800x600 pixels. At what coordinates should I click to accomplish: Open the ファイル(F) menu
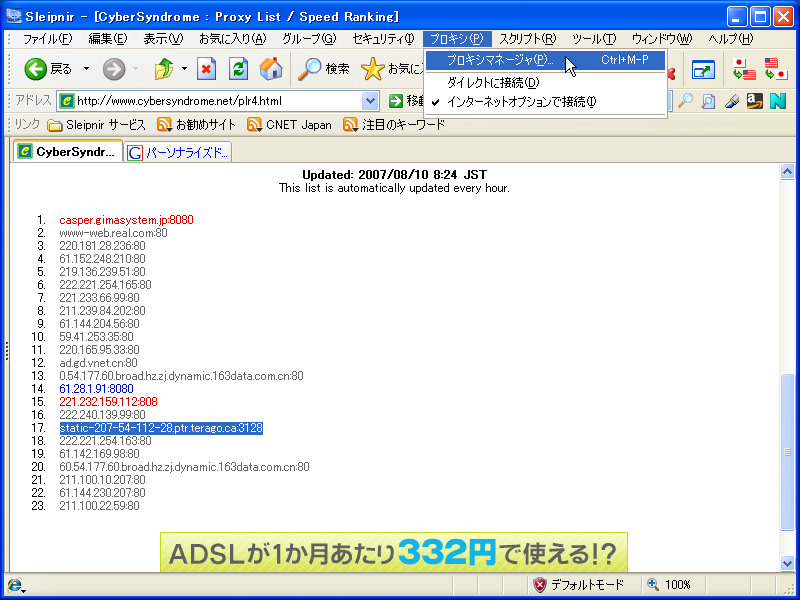coord(47,39)
